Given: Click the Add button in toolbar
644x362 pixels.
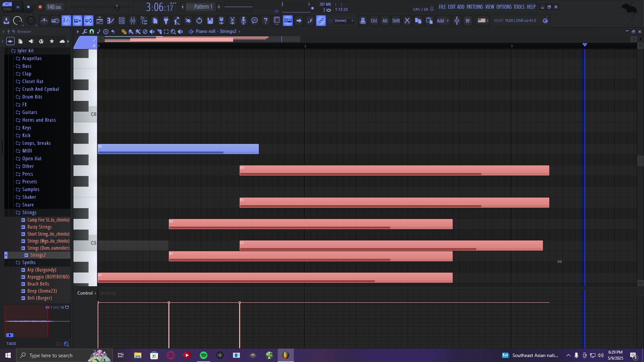Looking at the screenshot, I should click(x=440, y=21).
